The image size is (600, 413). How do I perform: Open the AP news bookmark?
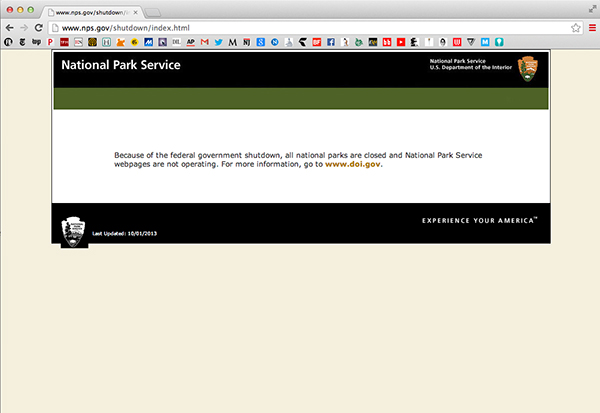[191, 42]
